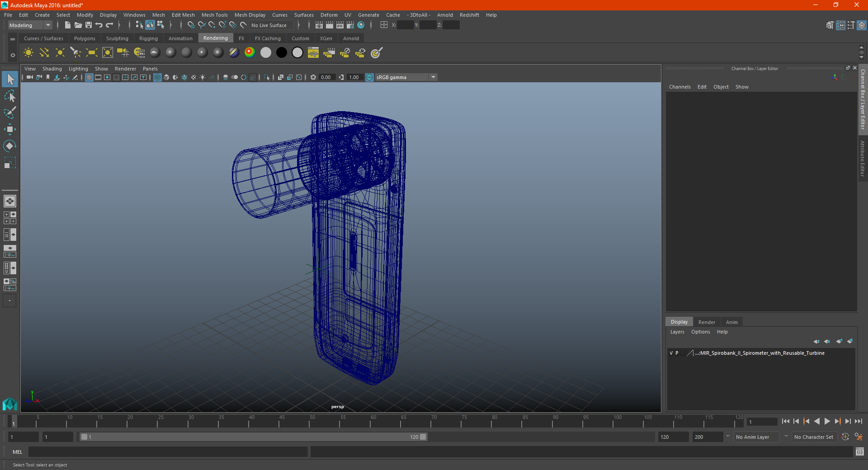Screen dimensions: 868x470
Task: Click Options in the Layer Editor
Action: click(701, 332)
